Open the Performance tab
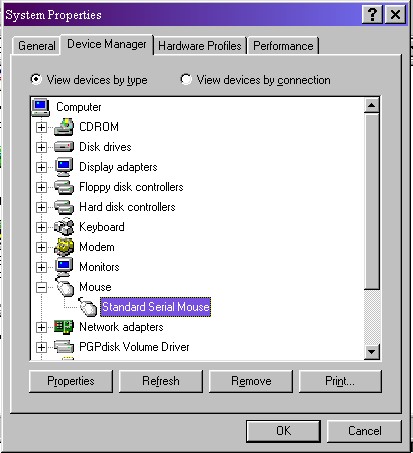 tap(283, 46)
